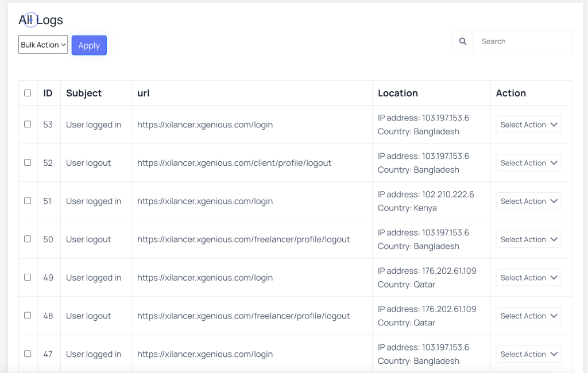Open Select Action dropdown for log 53
588x373 pixels.
[528, 125]
